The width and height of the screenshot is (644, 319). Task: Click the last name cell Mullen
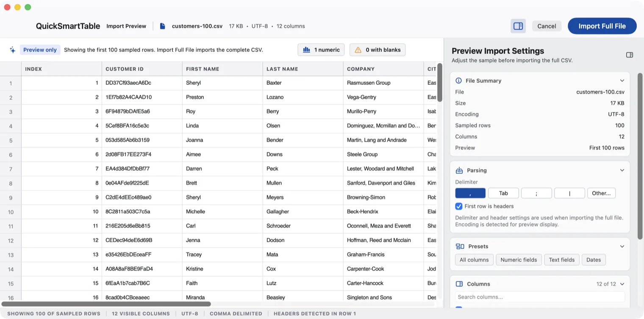coord(303,183)
